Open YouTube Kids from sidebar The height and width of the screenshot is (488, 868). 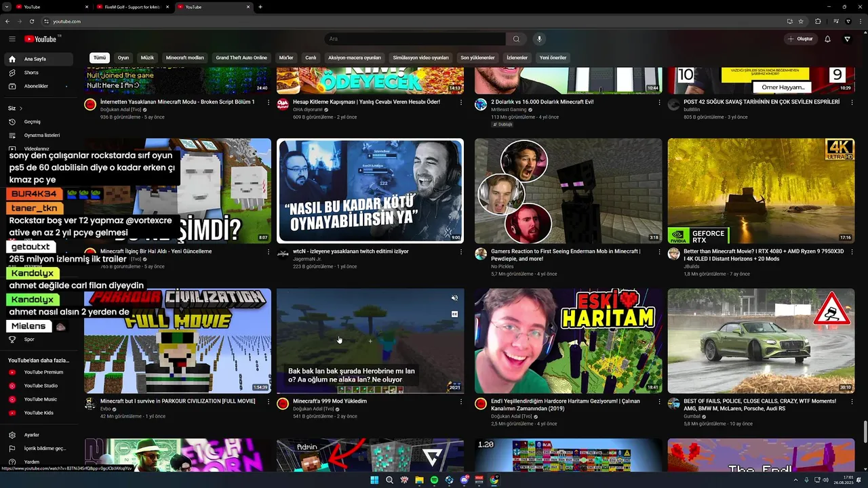point(38,413)
